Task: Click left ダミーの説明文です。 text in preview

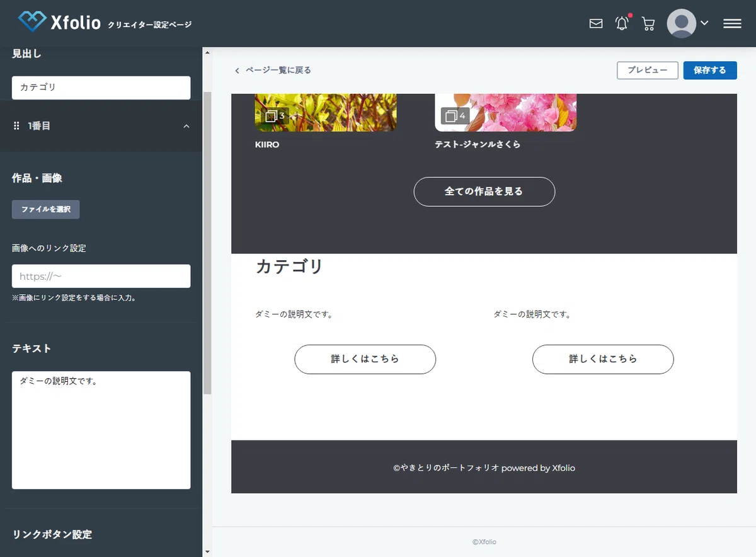Action: coord(294,314)
